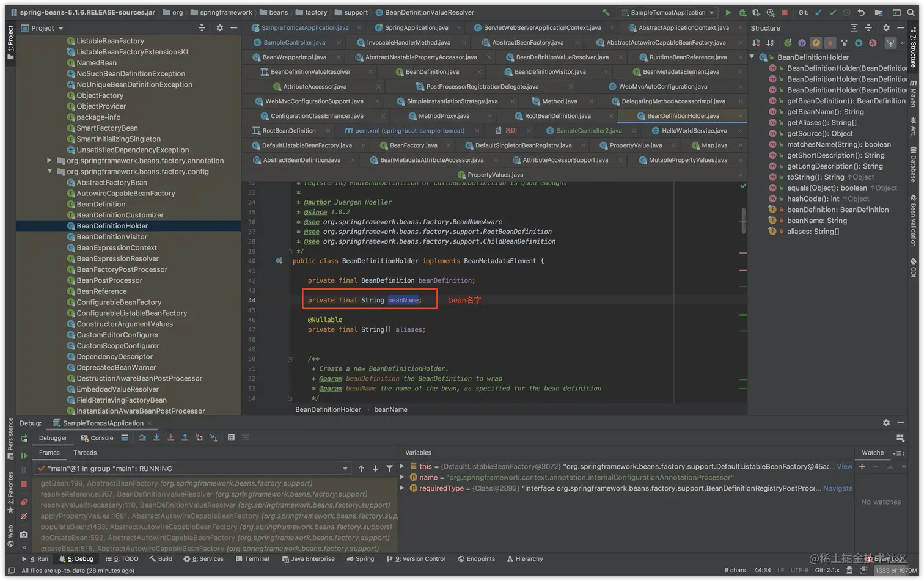
Task: Toggle Sort Alphabetically in Structure panel
Action: [x=770, y=43]
